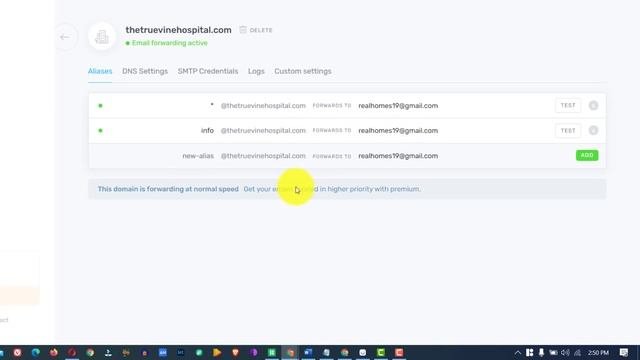Open the Custom settings tab
The height and width of the screenshot is (360, 640).
[x=303, y=71]
